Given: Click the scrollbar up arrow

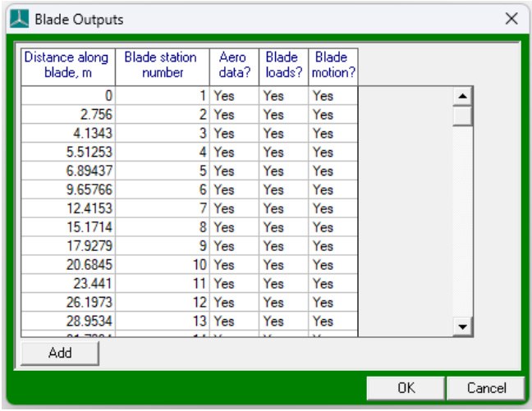Looking at the screenshot, I should (x=463, y=97).
